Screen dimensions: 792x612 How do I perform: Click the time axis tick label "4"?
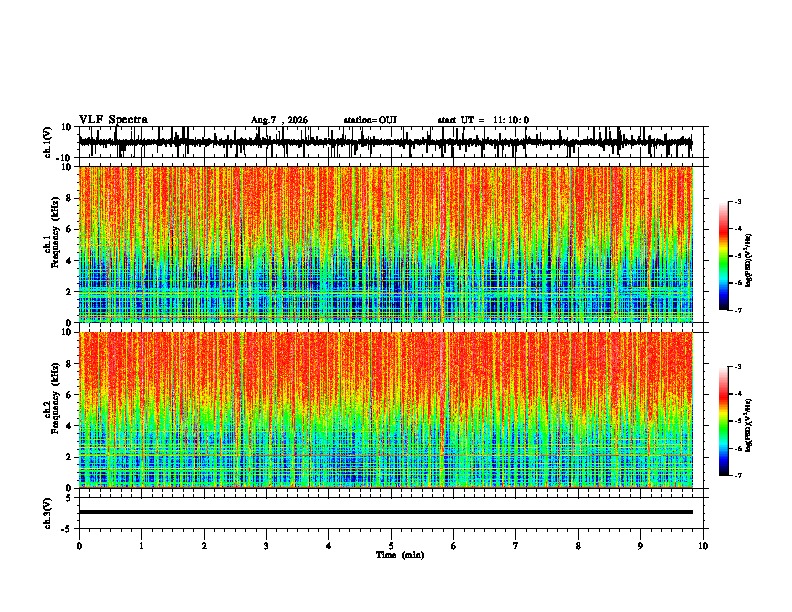(329, 546)
